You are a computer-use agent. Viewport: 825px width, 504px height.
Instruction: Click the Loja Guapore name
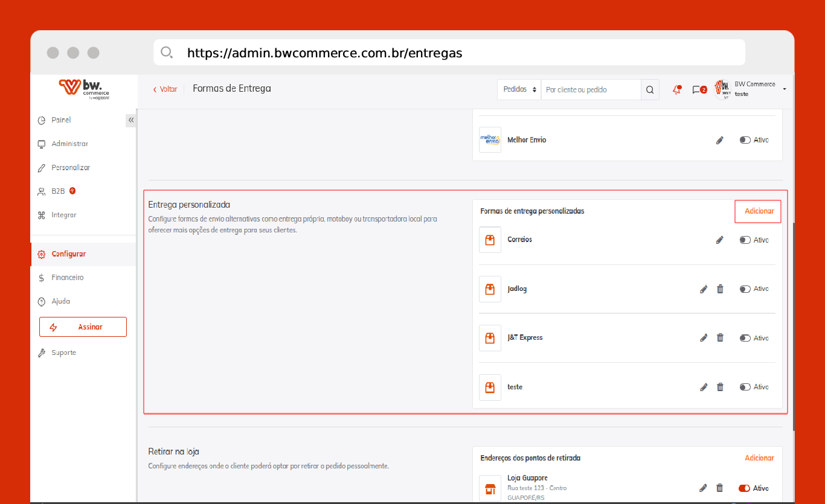(x=527, y=478)
